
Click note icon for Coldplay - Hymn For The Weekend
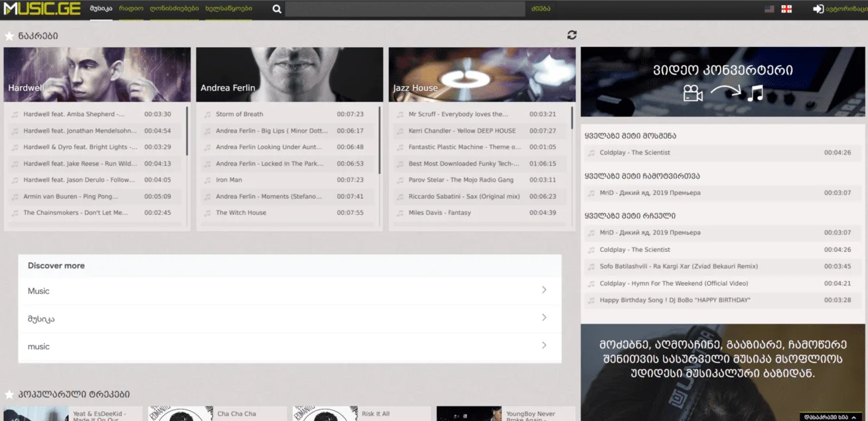click(591, 283)
